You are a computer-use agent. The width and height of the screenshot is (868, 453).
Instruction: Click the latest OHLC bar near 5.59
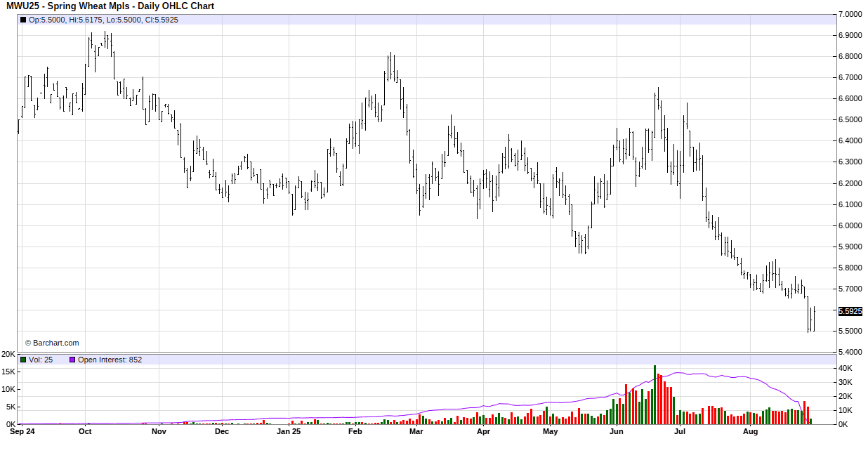click(x=813, y=319)
